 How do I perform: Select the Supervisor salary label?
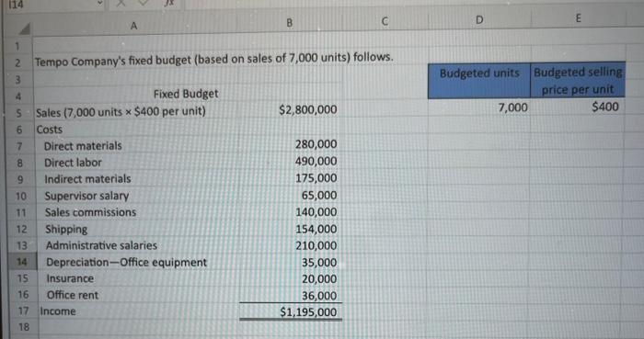coord(86,196)
